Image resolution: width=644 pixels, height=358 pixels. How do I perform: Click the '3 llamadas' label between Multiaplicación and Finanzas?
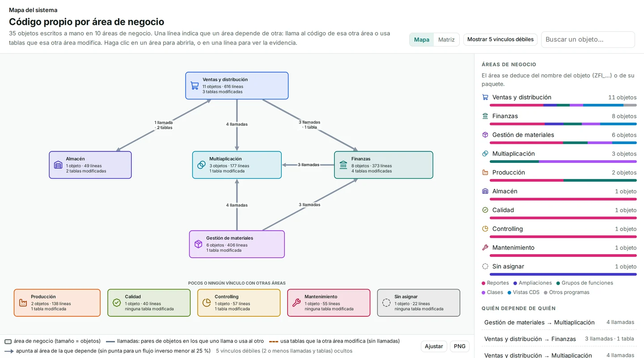click(x=309, y=165)
